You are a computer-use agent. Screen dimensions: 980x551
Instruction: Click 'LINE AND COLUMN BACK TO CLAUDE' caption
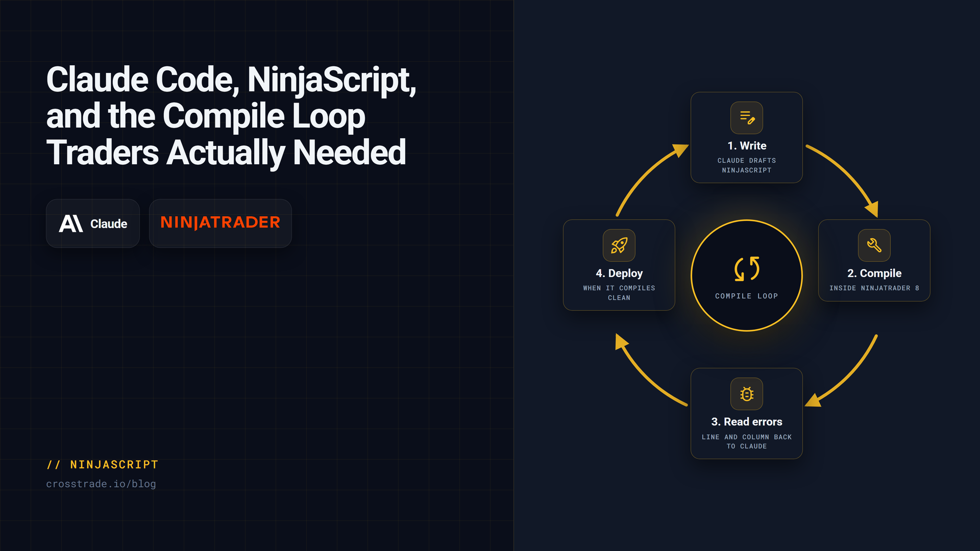click(x=747, y=442)
